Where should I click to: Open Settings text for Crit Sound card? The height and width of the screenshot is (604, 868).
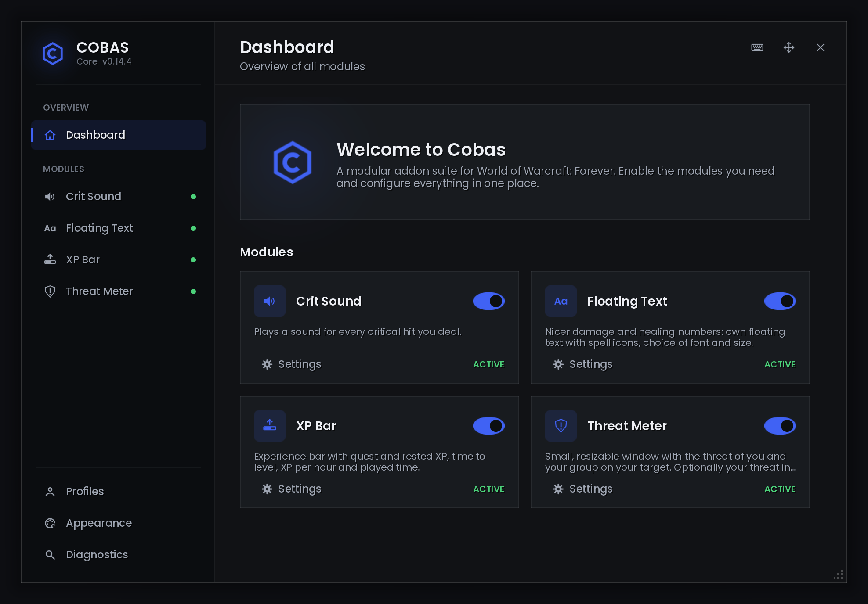(300, 364)
